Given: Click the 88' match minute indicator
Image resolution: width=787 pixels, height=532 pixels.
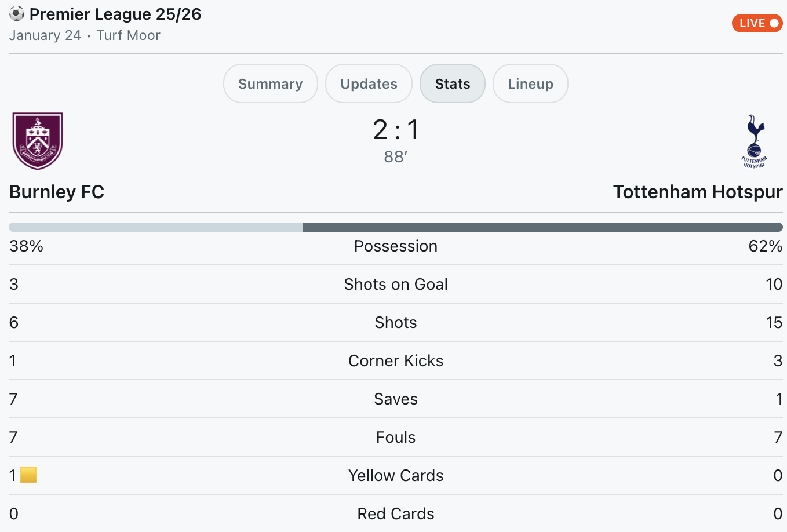Looking at the screenshot, I should click(396, 157).
